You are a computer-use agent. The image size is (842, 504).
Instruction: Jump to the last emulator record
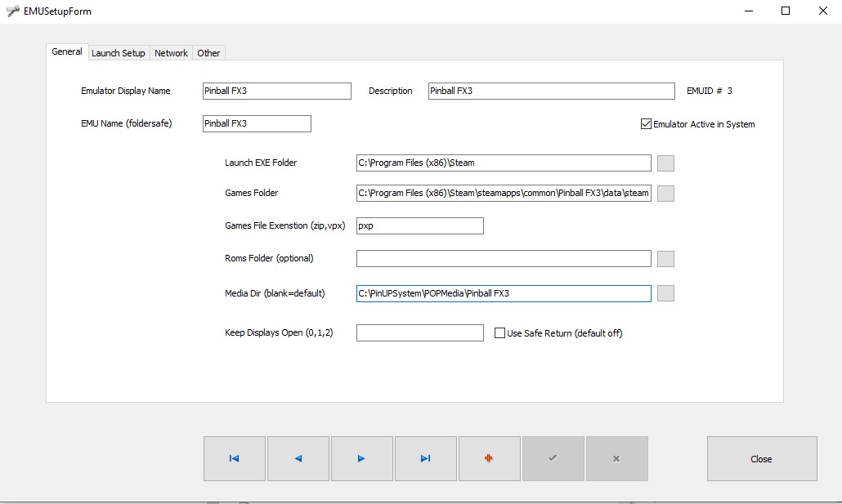click(x=425, y=459)
